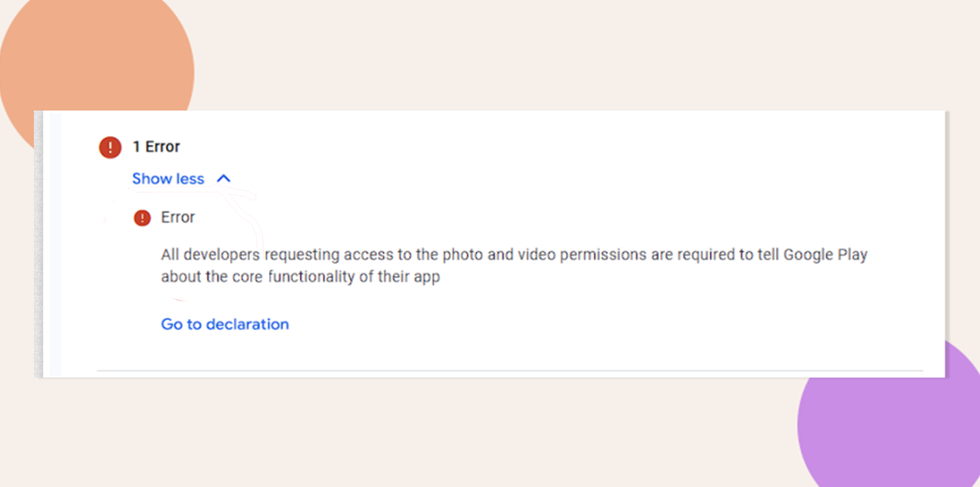Click the word "developers" in the error message
The height and width of the screenshot is (487, 980).
222,255
